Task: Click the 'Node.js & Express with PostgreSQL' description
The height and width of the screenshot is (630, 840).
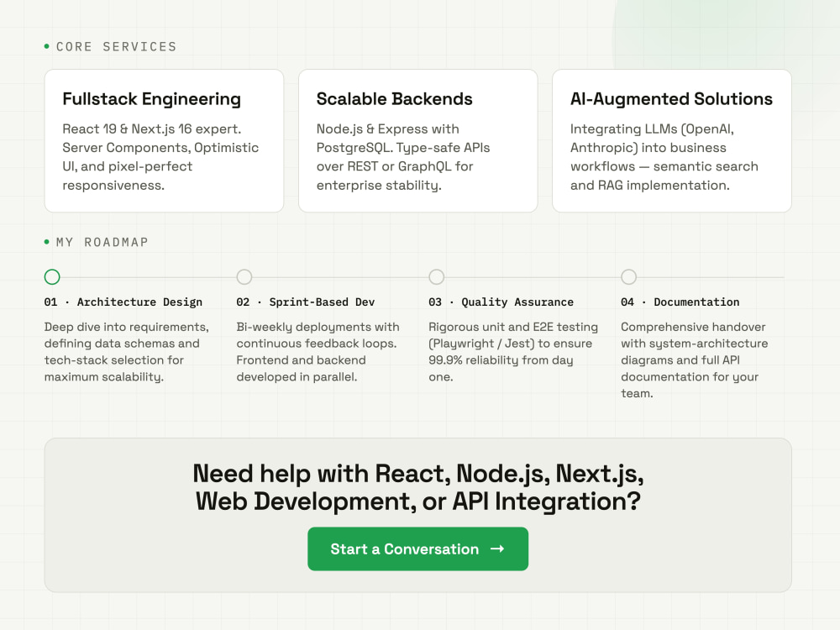Action: point(403,157)
